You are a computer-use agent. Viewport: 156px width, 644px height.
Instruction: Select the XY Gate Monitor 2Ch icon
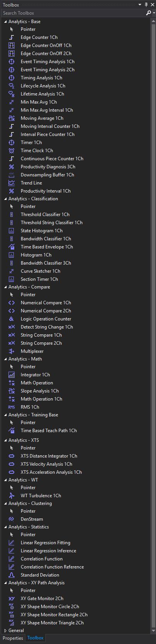coord(12,599)
